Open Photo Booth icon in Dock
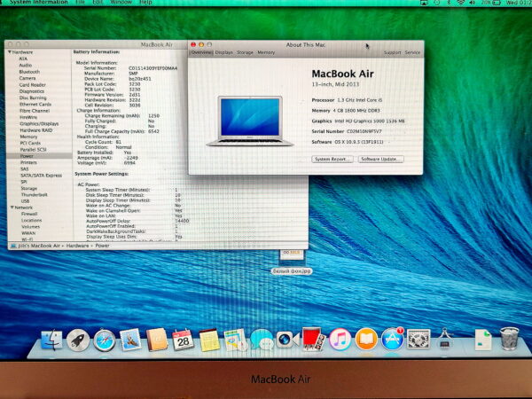The height and width of the screenshot is (399, 532). tap(314, 340)
